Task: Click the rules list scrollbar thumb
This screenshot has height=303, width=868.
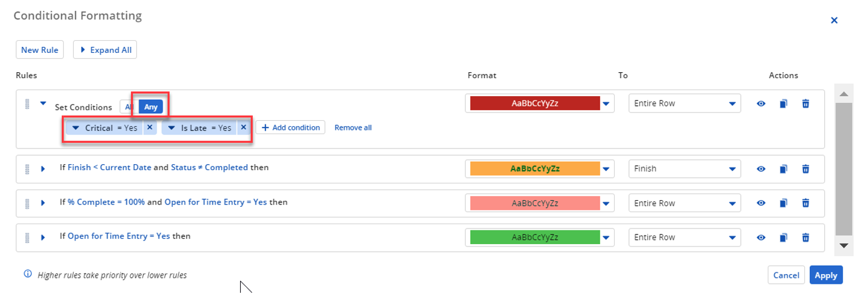Action: tap(843, 169)
